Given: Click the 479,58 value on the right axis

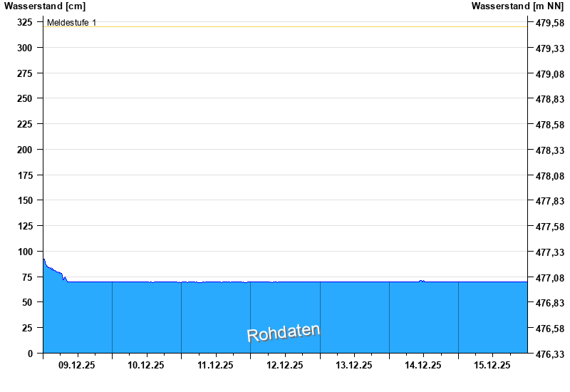Looking at the screenshot, I should click(x=549, y=23).
